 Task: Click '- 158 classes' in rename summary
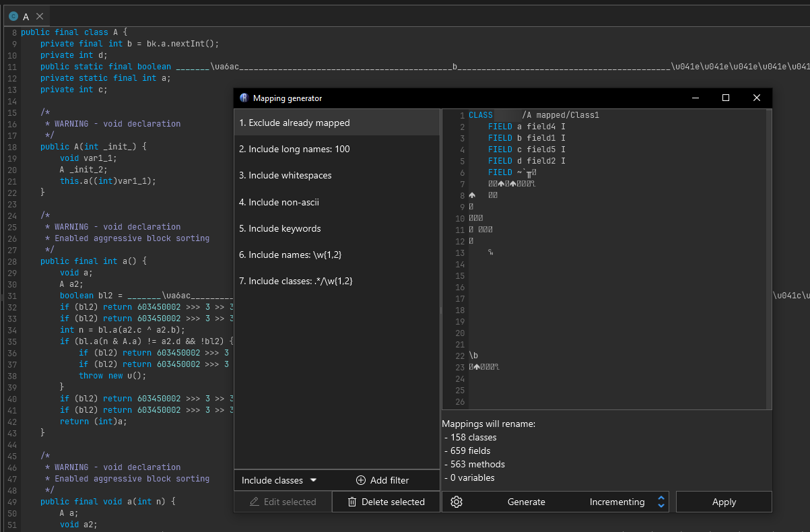[x=471, y=437]
